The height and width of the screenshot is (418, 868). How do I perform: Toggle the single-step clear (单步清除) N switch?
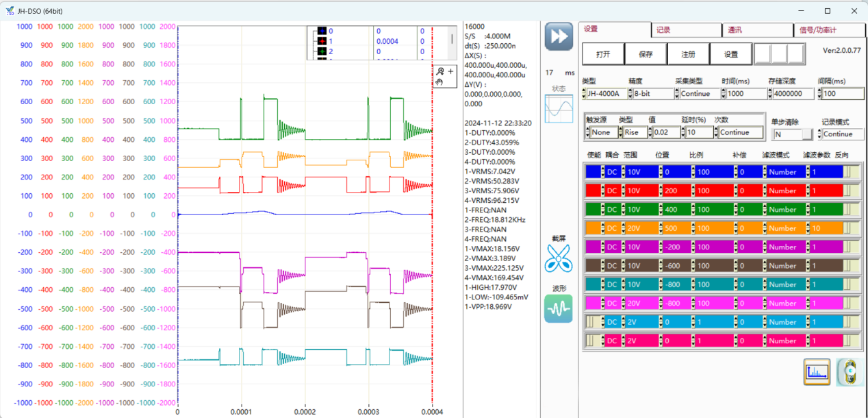tap(793, 134)
